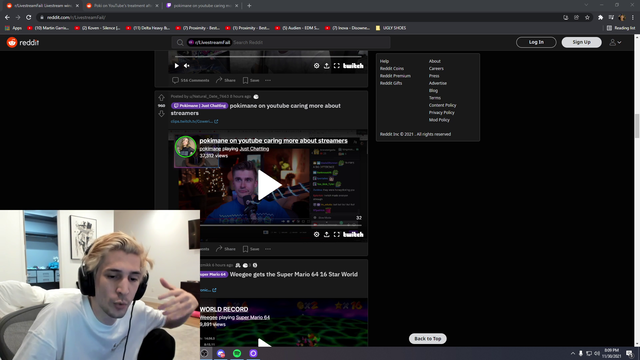The height and width of the screenshot is (360, 640).
Task: Open WORLD RECORD clip title link
Action: click(224, 309)
